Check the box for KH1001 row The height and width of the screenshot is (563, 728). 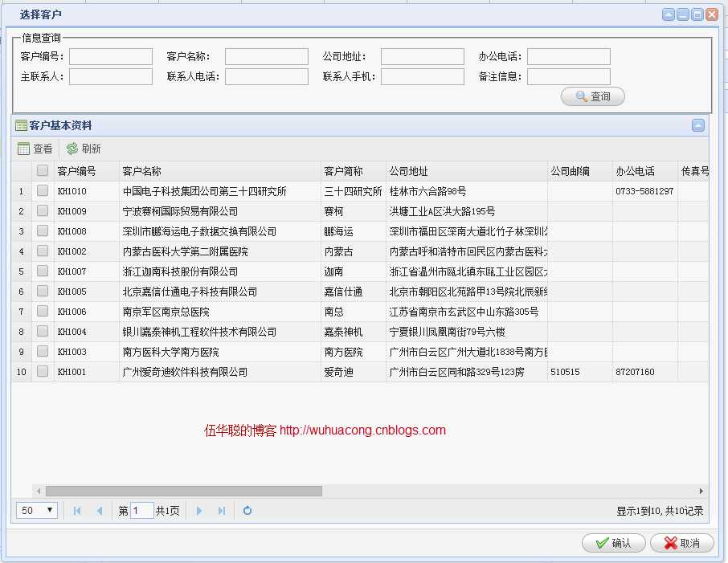coord(43,371)
